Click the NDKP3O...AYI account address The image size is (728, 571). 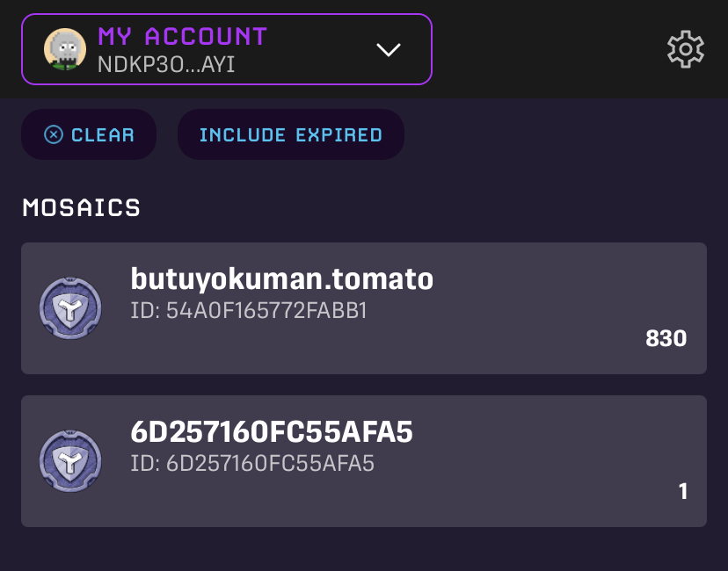[166, 64]
